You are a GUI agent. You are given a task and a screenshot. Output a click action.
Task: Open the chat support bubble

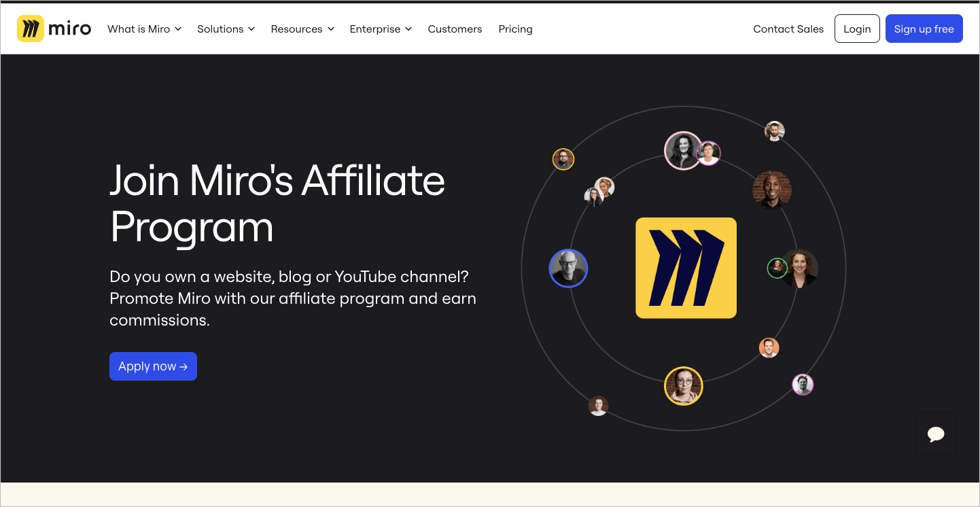(x=936, y=434)
